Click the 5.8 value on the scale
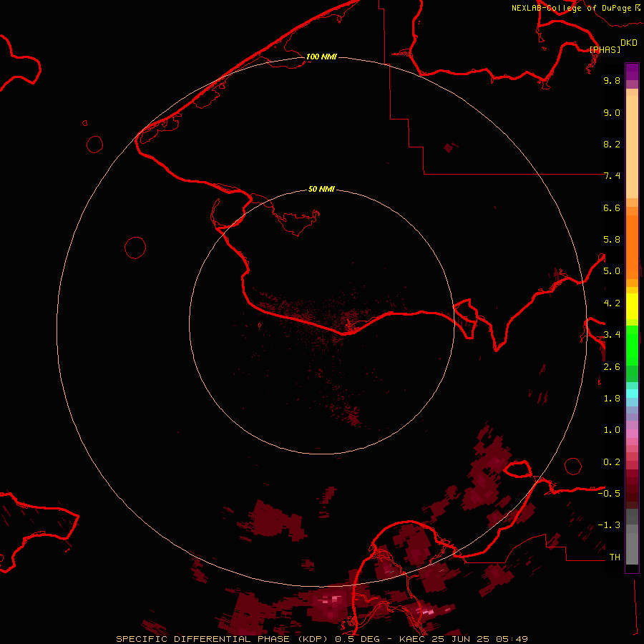The width and height of the screenshot is (644, 644). click(x=612, y=240)
